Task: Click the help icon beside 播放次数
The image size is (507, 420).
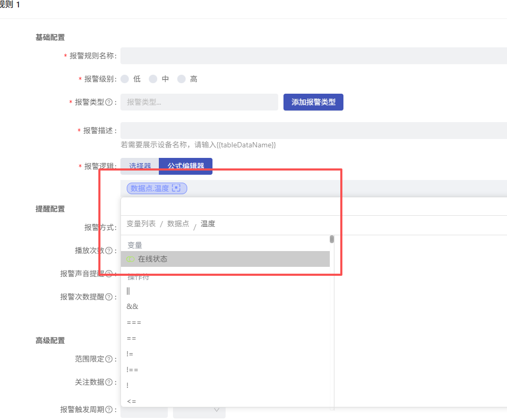Action: 109,251
